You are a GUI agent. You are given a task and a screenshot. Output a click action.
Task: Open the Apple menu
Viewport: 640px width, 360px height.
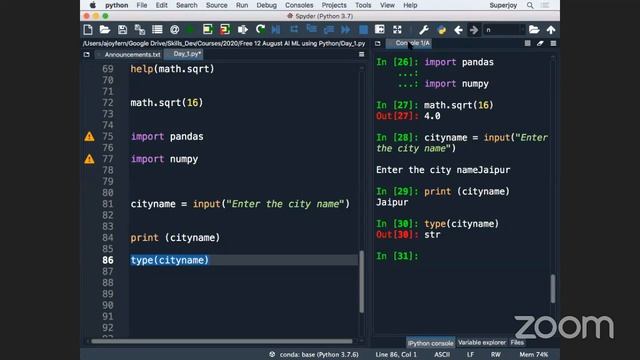point(93,5)
